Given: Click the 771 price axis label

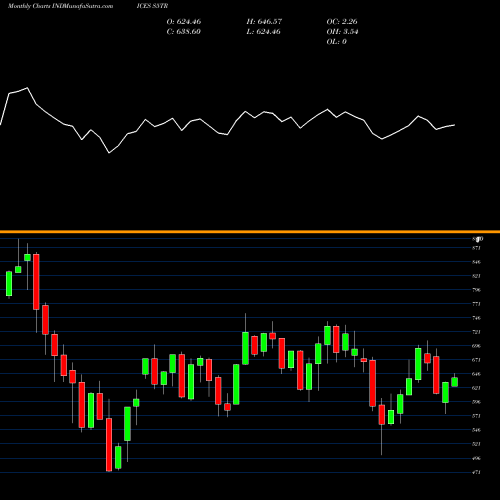Looking at the screenshot, I should tap(476, 304).
